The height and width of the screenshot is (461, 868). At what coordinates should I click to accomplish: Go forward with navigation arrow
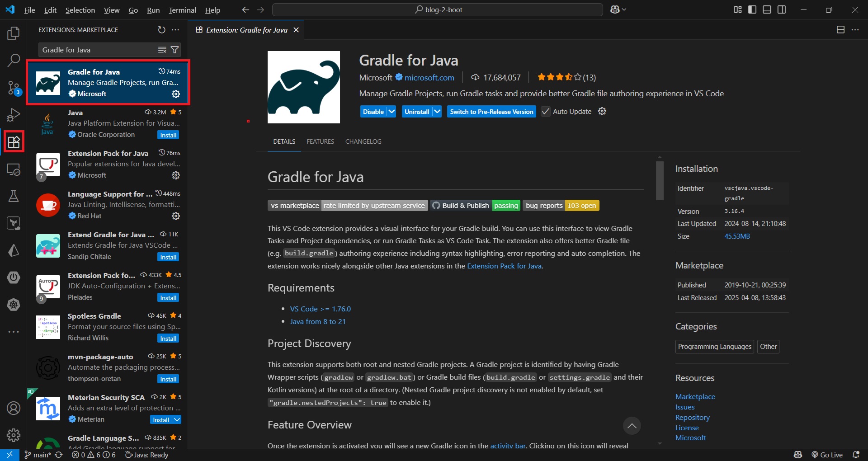click(260, 9)
